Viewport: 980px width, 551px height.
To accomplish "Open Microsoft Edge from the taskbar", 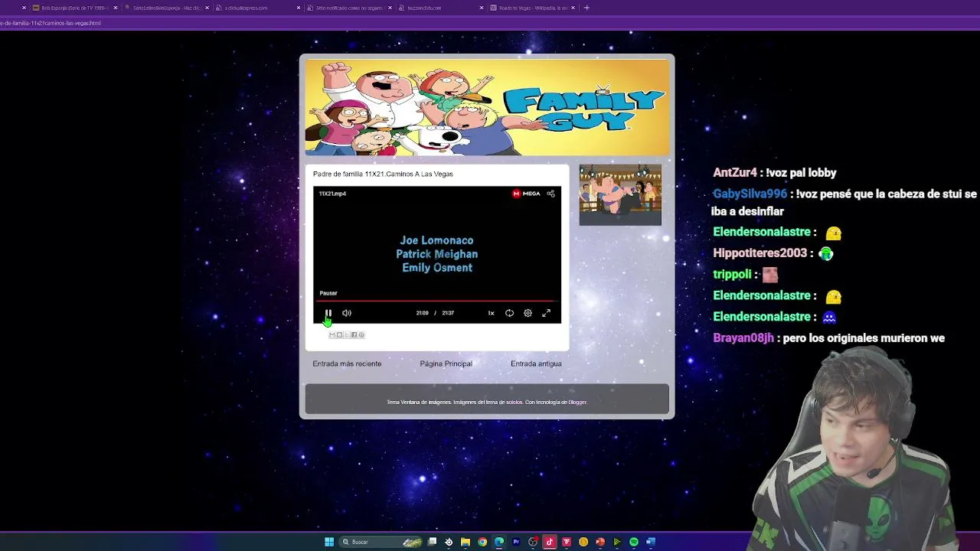I will click(499, 542).
